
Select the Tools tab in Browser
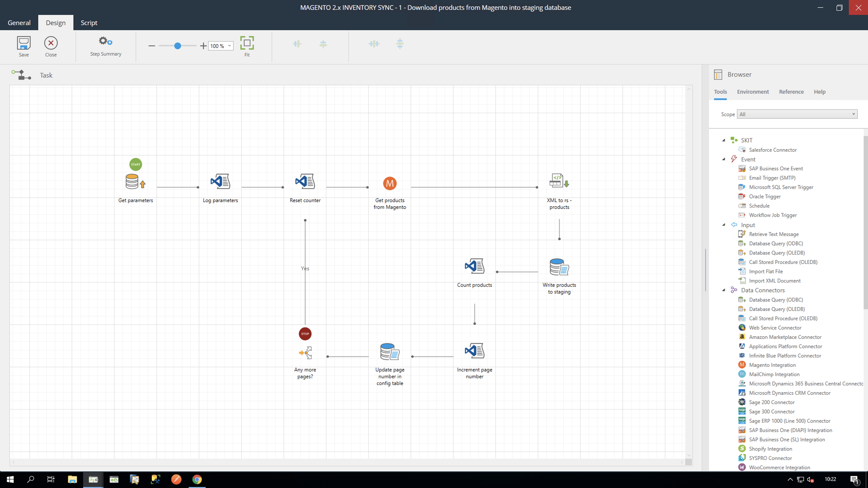click(720, 91)
